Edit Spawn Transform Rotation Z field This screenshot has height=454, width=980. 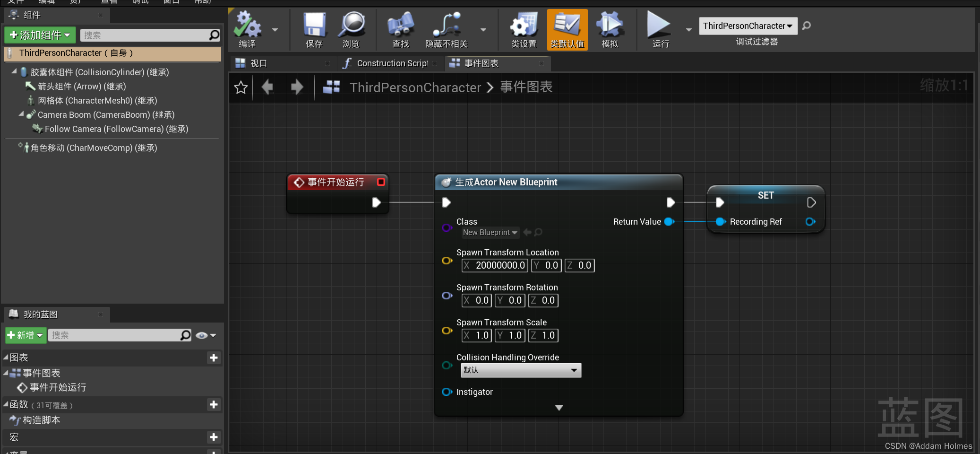tap(543, 300)
